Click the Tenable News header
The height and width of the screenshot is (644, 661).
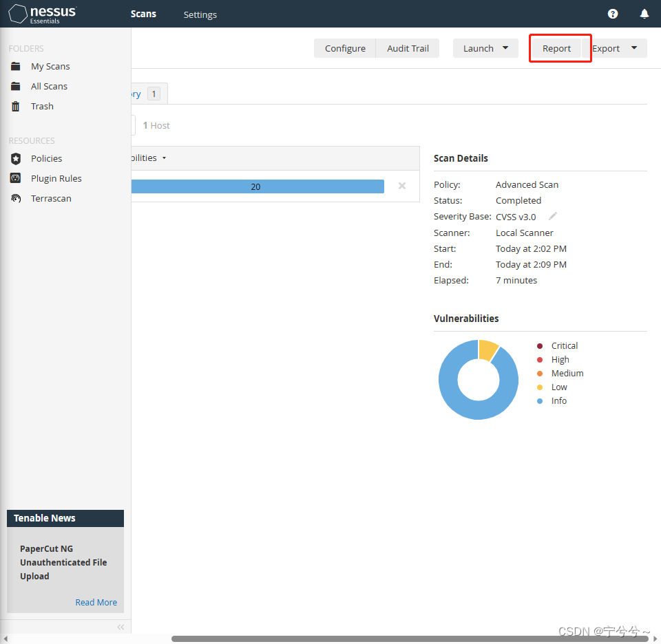(65, 518)
